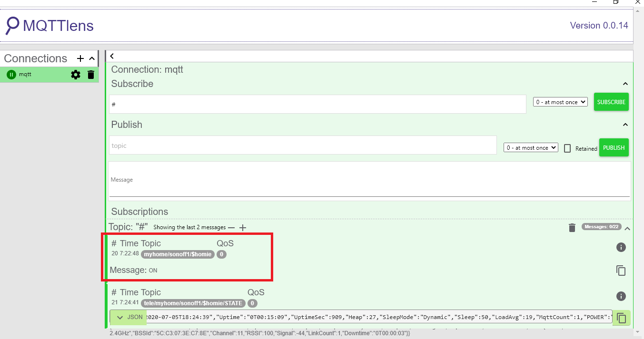Click the myhome/sonoff1/$homie topic tag
The height and width of the screenshot is (339, 644).
pos(178,254)
